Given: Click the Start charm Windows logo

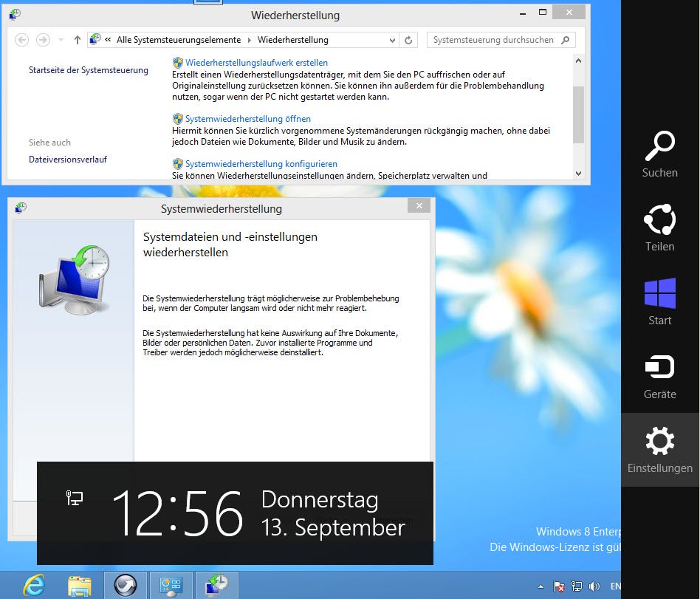Looking at the screenshot, I should (x=659, y=293).
